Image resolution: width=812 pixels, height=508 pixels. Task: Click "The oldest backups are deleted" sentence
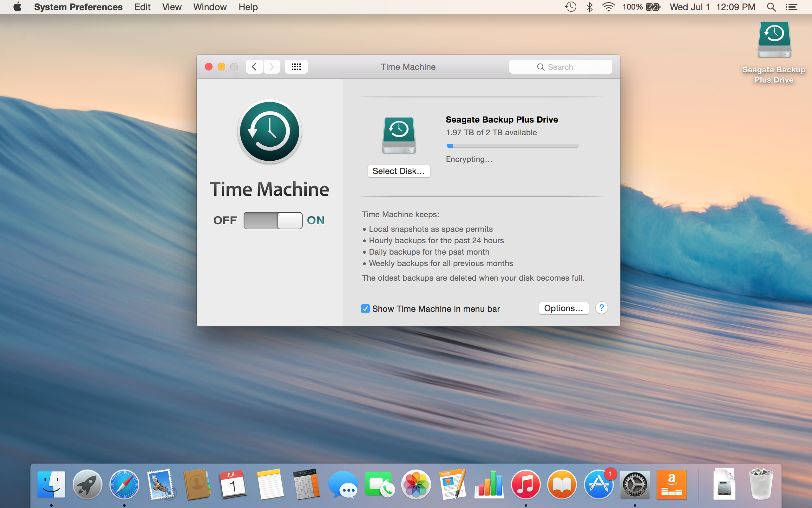pyautogui.click(x=473, y=278)
